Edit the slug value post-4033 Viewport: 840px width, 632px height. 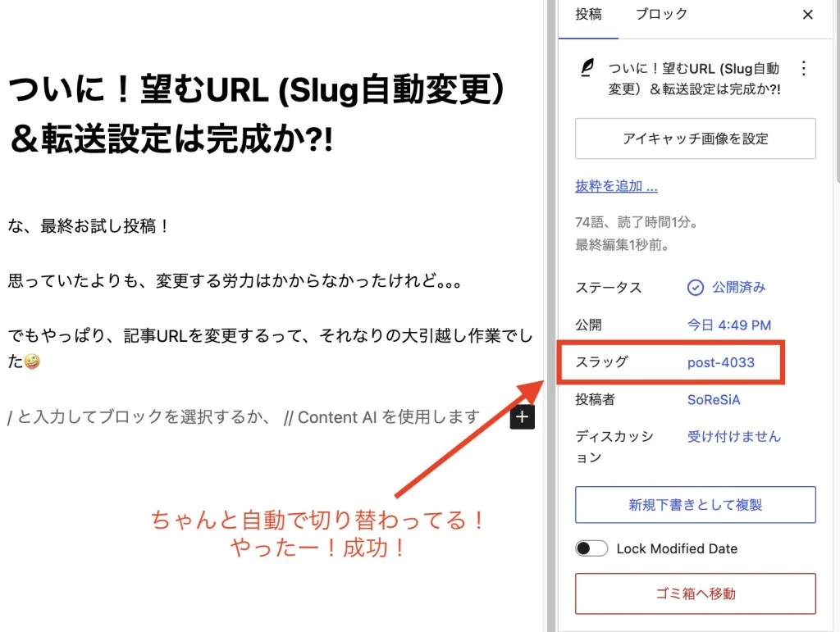[720, 362]
